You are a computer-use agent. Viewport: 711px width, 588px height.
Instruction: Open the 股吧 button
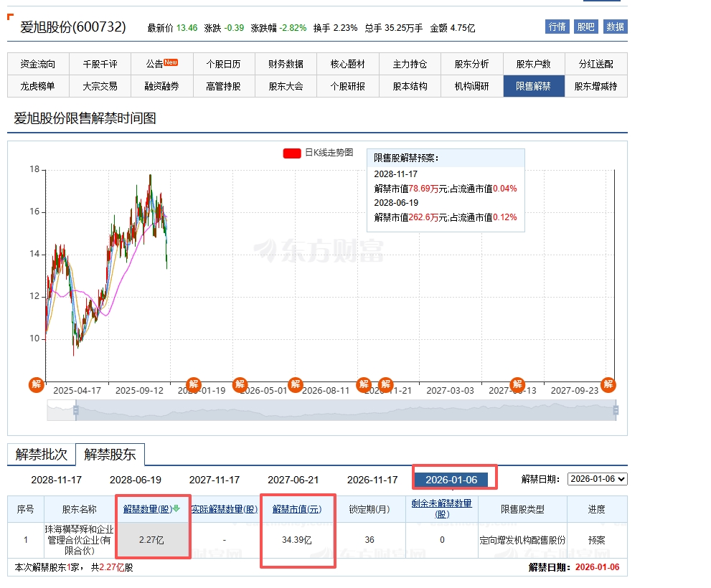coord(585,27)
